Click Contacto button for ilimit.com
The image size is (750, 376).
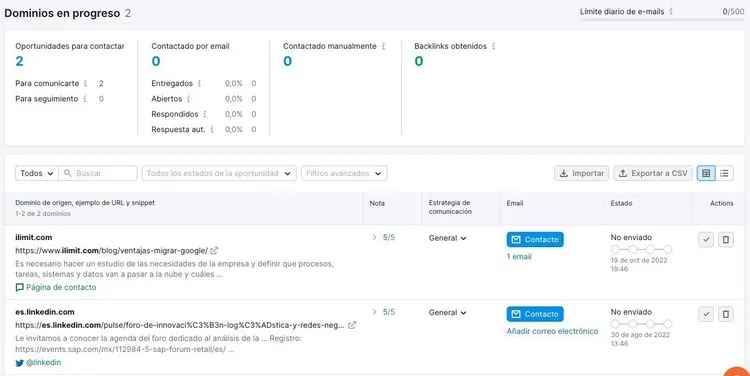(535, 239)
